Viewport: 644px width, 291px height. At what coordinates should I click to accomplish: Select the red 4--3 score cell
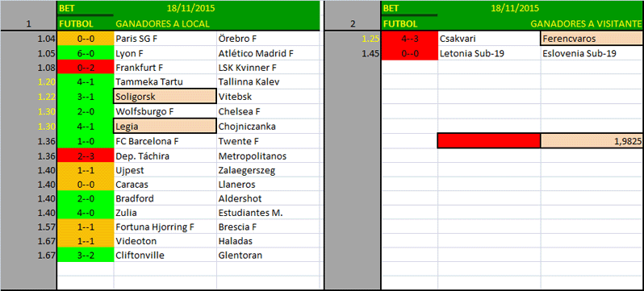[x=409, y=39]
